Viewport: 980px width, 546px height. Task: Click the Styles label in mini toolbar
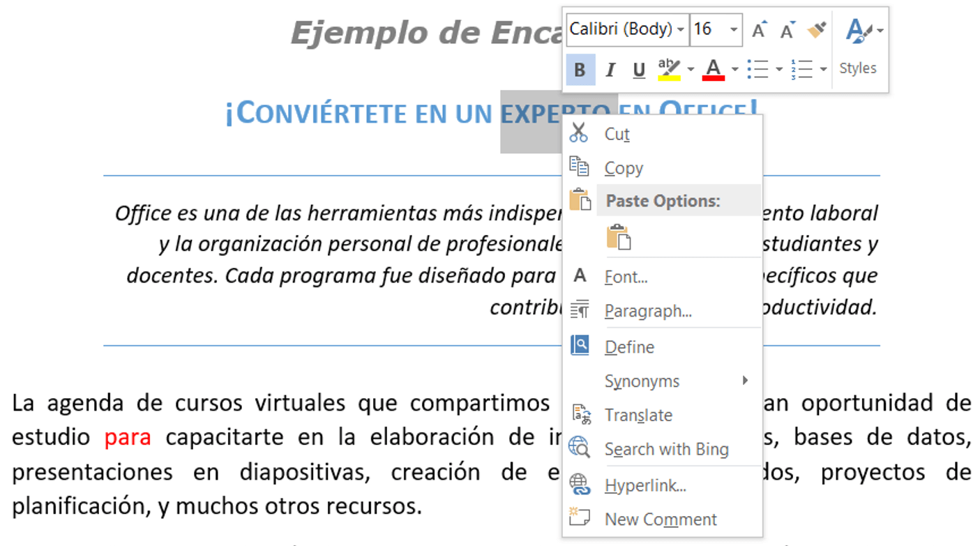coord(857,68)
